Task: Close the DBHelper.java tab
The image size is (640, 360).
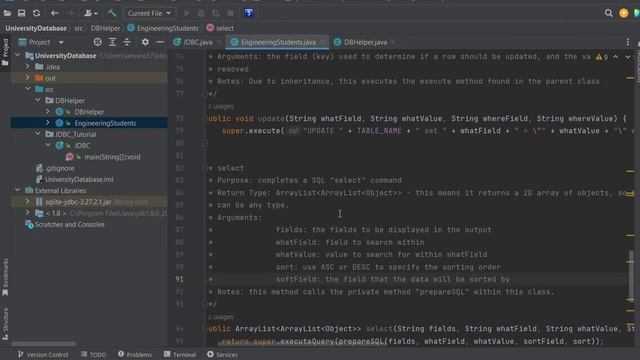Action: (x=393, y=42)
